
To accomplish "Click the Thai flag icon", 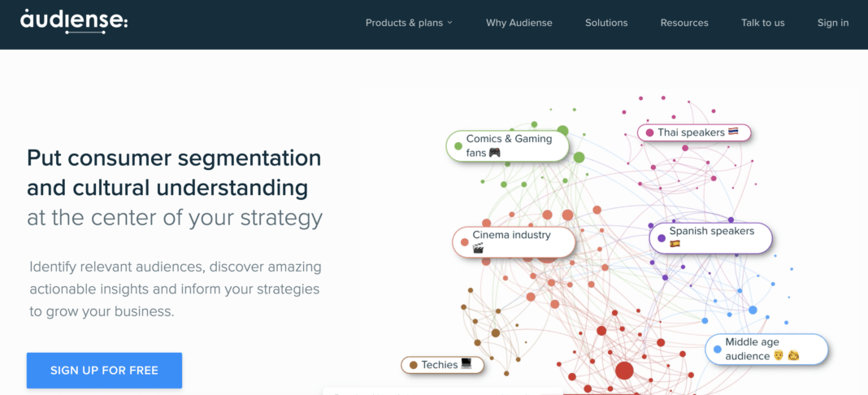I will pos(733,132).
